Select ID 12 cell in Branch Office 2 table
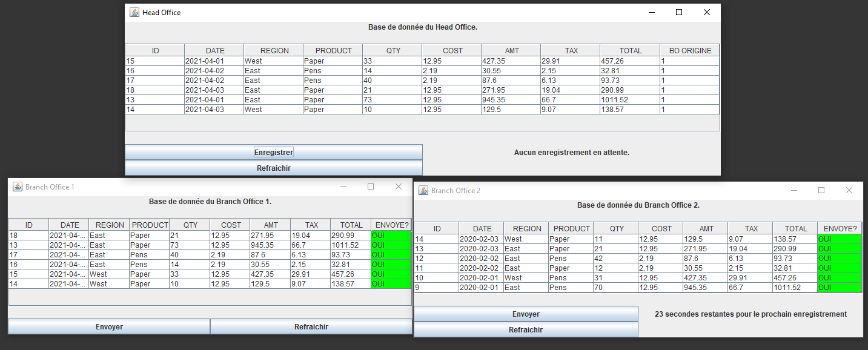This screenshot has width=868, height=350. point(437,259)
